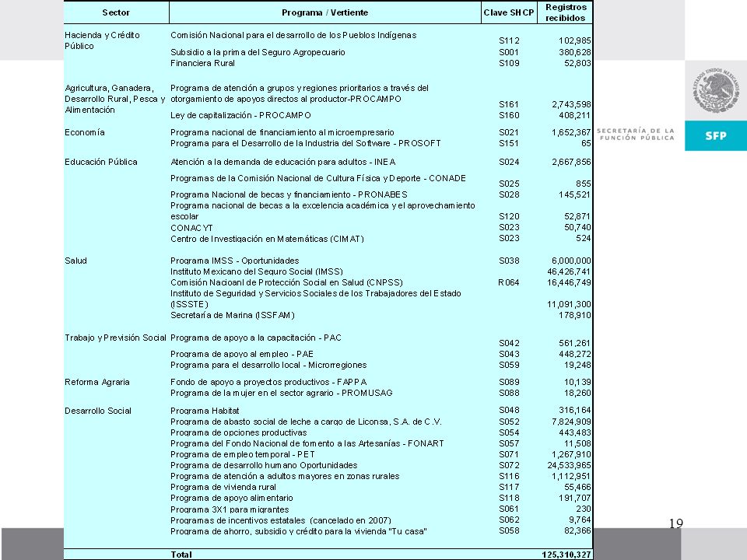Screen dimensions: 747x560
Task: Select the total value 125,310,327
Action: point(566,555)
